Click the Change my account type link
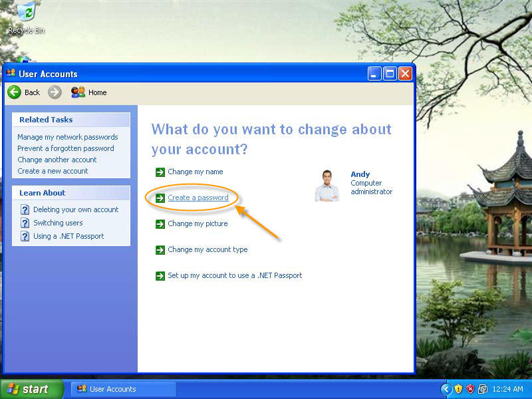 point(207,250)
